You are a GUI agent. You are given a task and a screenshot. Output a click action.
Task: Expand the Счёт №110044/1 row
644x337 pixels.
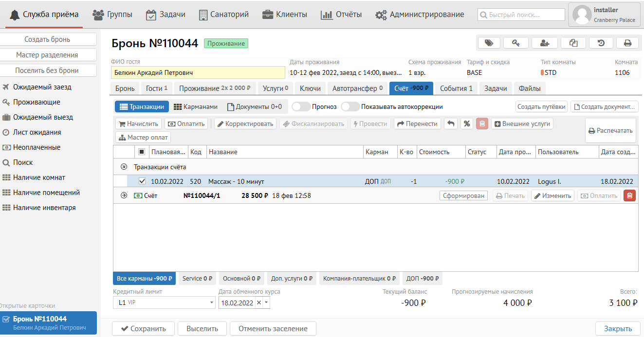point(124,195)
